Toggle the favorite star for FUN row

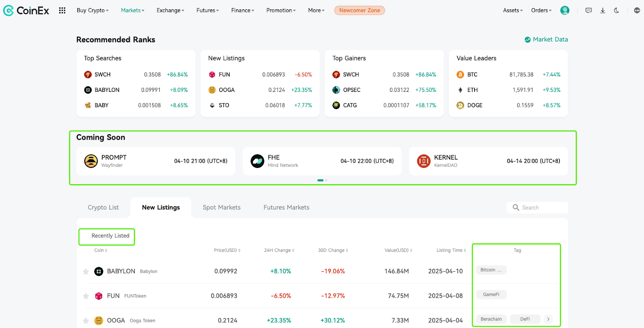[86, 296]
